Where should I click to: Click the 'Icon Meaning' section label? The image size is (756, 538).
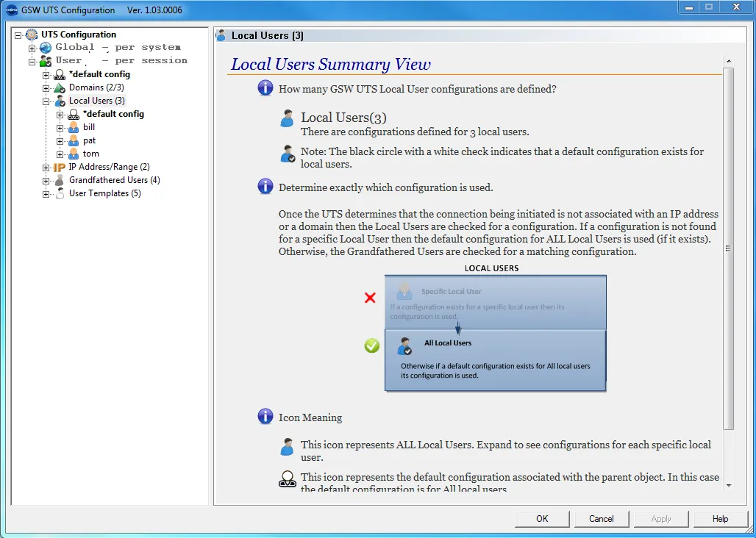click(x=310, y=417)
